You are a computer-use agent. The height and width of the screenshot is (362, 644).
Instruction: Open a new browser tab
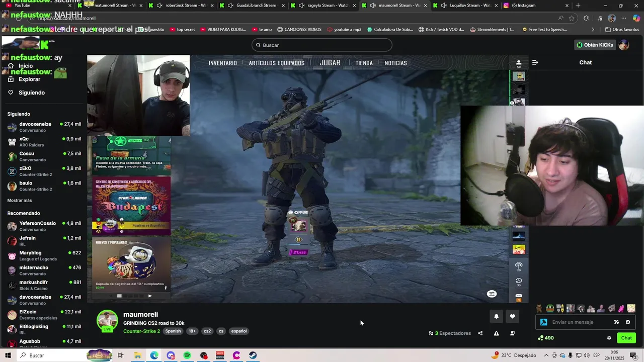pyautogui.click(x=578, y=6)
